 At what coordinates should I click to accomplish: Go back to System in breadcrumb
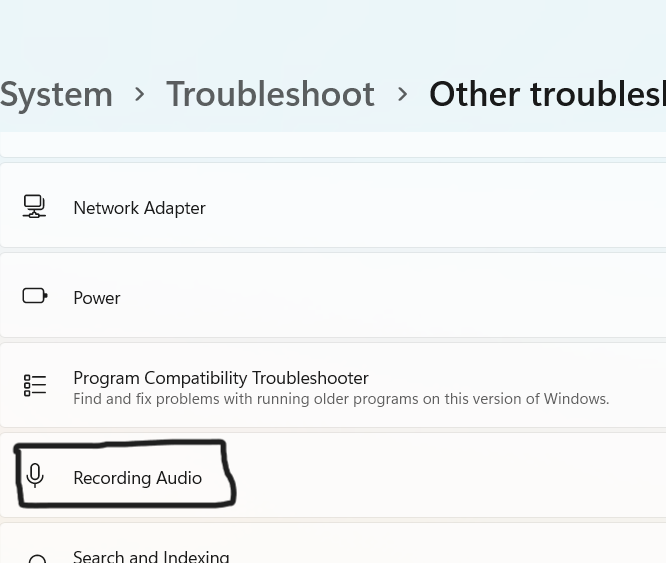click(x=56, y=94)
